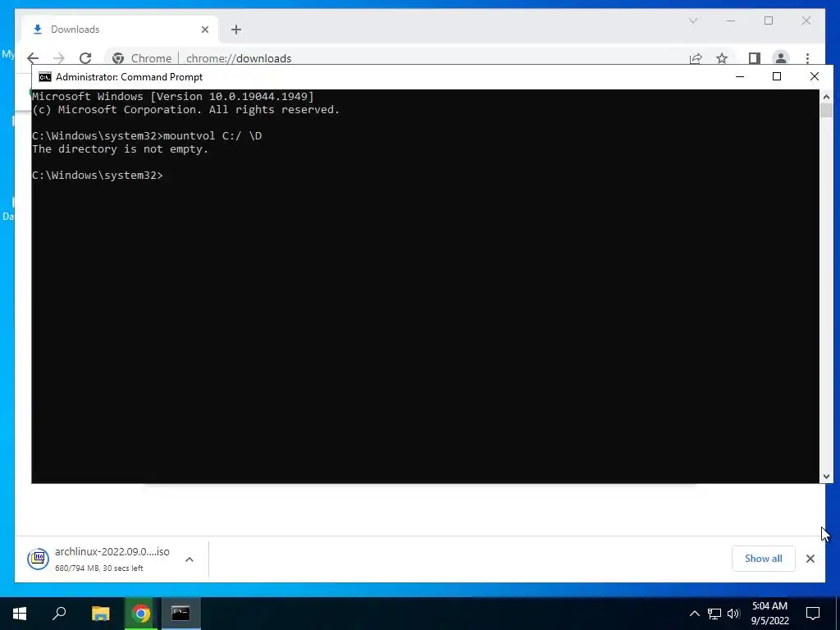Open Chrome side panel icon
This screenshot has height=630, width=840.
pos(755,58)
